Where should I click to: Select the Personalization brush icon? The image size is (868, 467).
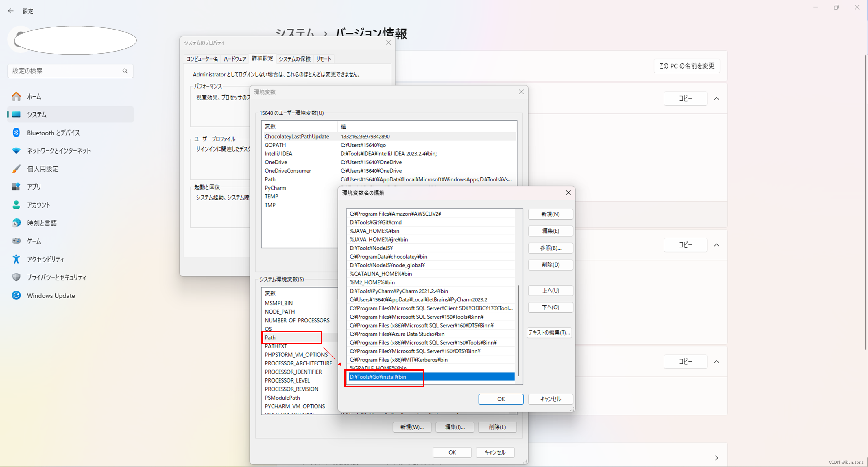pos(16,169)
